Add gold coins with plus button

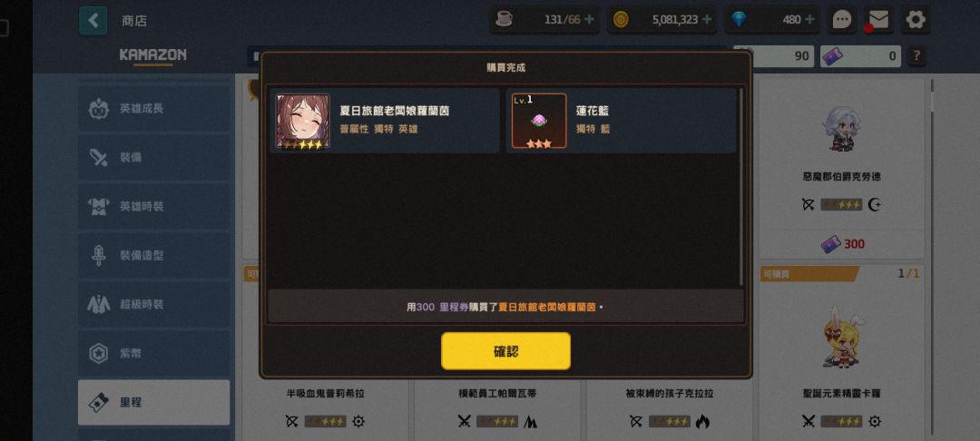(707, 19)
